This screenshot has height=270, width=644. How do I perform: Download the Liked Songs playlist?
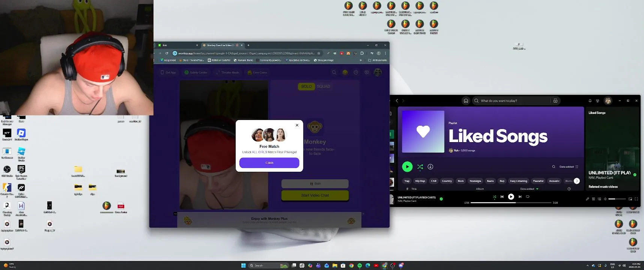430,166
